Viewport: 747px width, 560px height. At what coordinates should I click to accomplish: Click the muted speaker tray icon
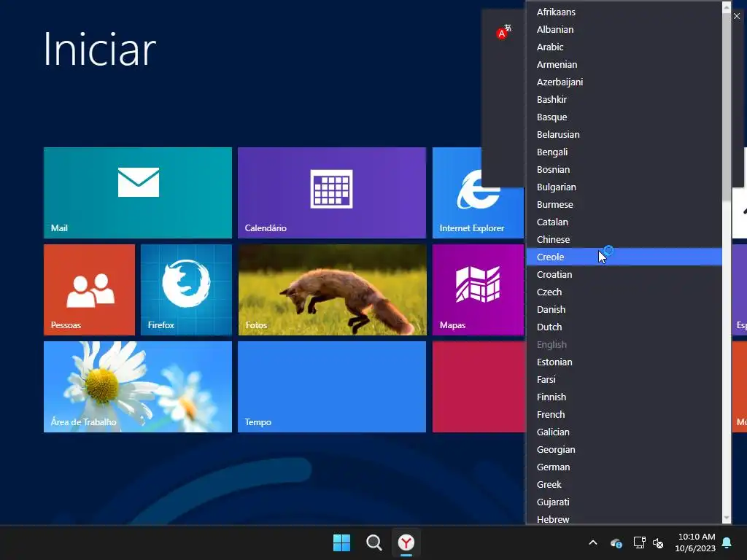[658, 542]
